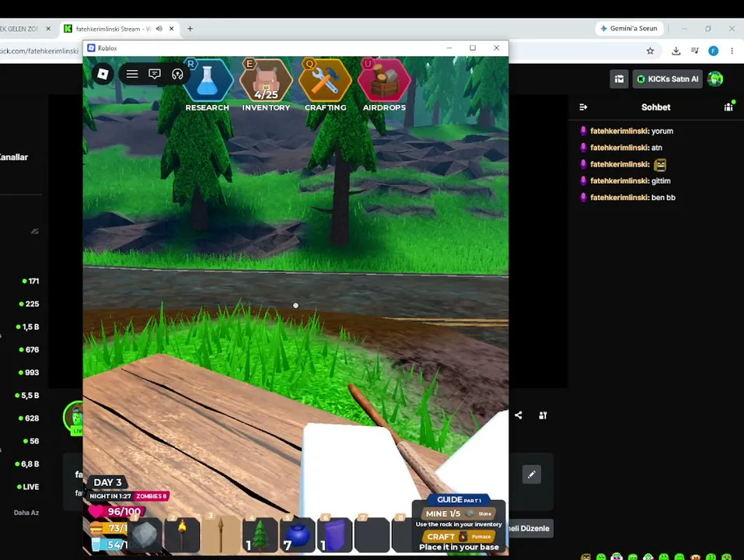Open Chrome media controls icon
Image resolution: width=744 pixels, height=560 pixels.
point(695,51)
